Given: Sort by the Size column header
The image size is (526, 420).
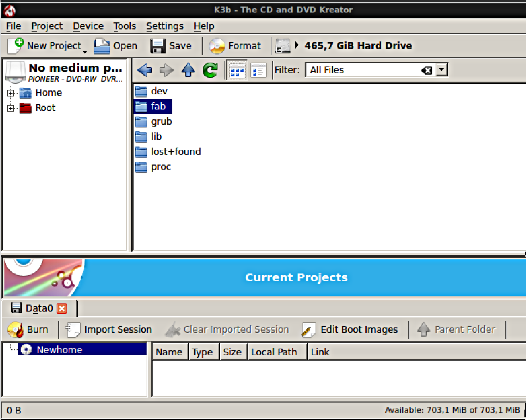Looking at the screenshot, I should pos(233,352).
